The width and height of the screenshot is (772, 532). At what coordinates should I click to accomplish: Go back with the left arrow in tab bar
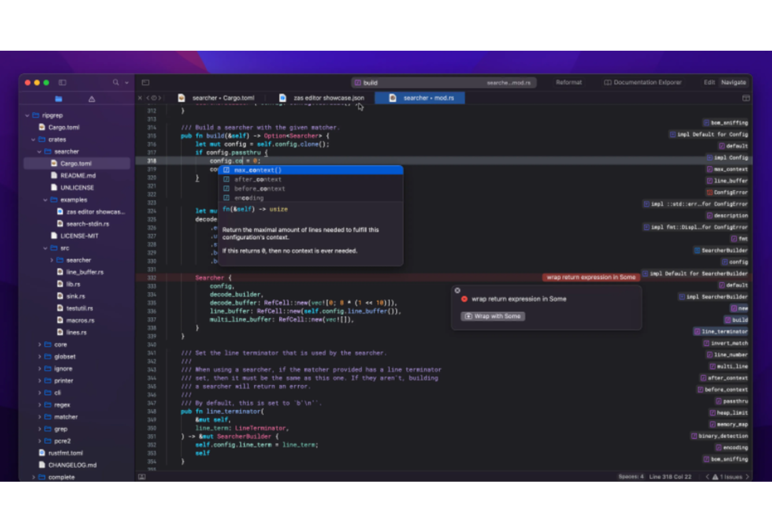coord(148,98)
